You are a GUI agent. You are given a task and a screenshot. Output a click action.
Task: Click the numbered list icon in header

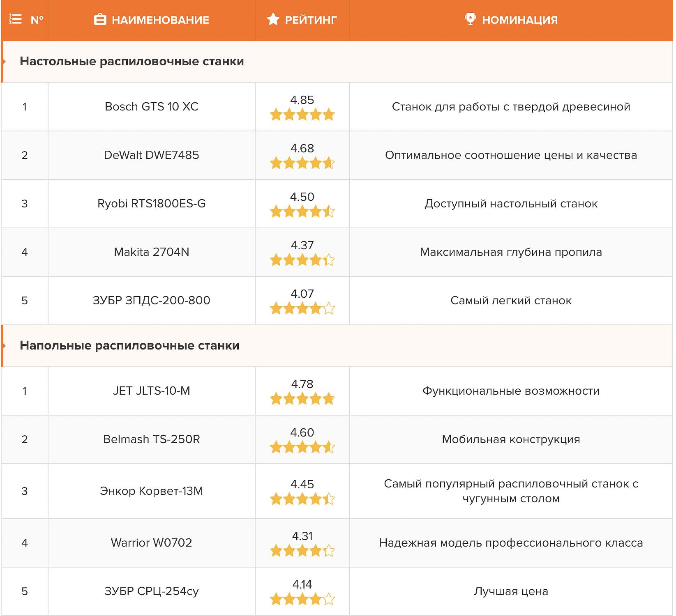[16, 19]
